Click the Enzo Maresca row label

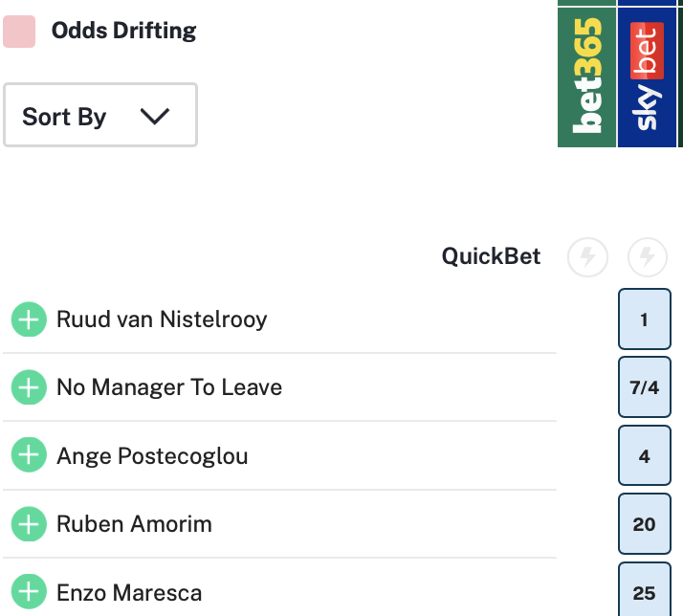click(129, 593)
